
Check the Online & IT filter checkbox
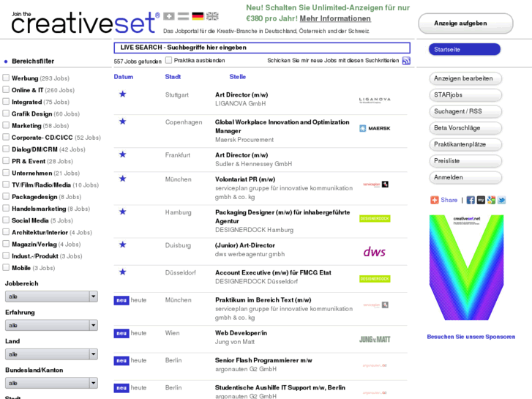pyautogui.click(x=6, y=89)
